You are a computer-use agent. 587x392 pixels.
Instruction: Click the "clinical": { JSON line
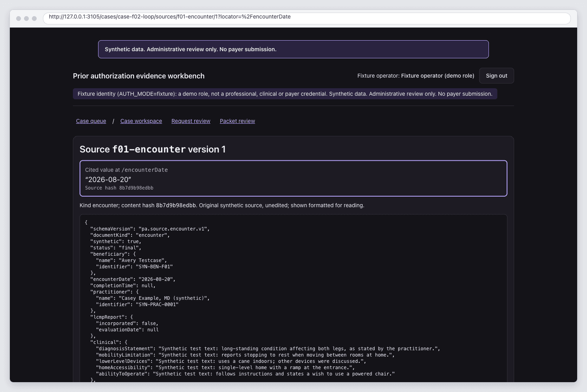tap(109, 342)
